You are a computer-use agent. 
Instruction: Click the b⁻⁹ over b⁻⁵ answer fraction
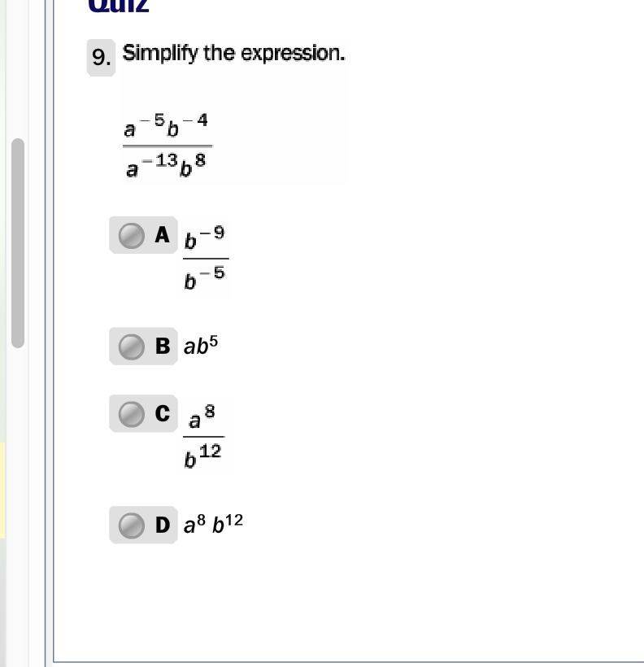(206, 258)
